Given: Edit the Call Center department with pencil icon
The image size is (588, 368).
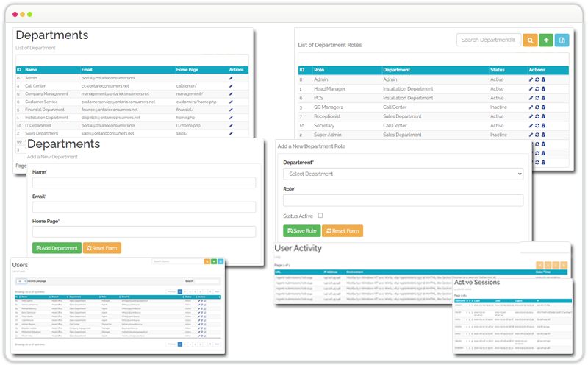Looking at the screenshot, I should coord(231,85).
